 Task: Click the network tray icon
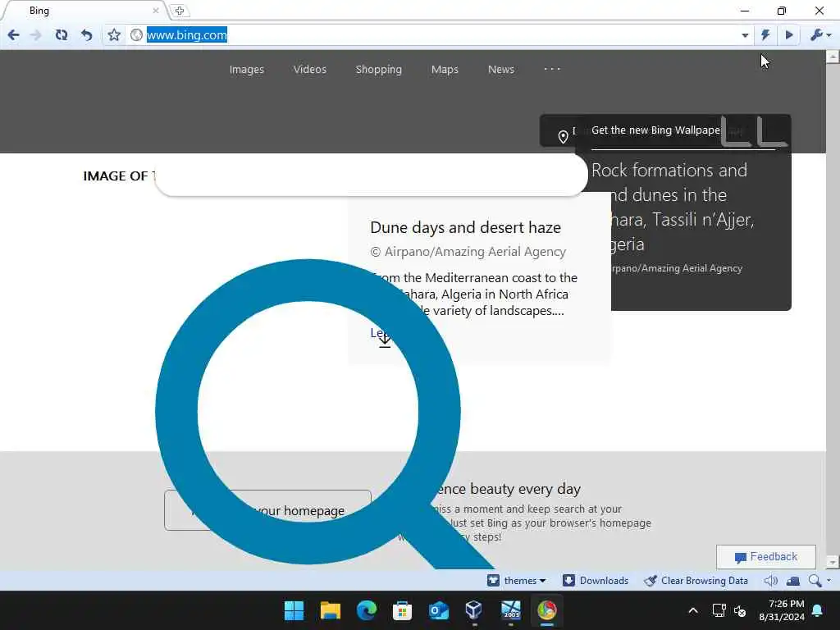tap(719, 610)
